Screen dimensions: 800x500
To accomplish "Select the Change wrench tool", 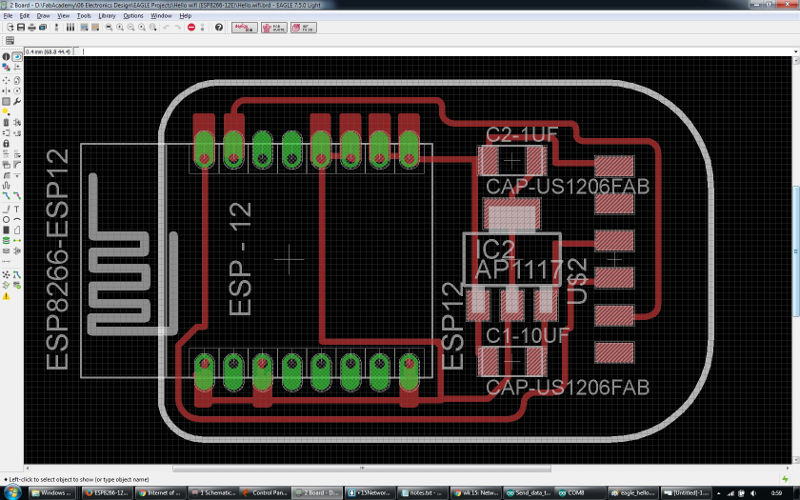I will (17, 101).
